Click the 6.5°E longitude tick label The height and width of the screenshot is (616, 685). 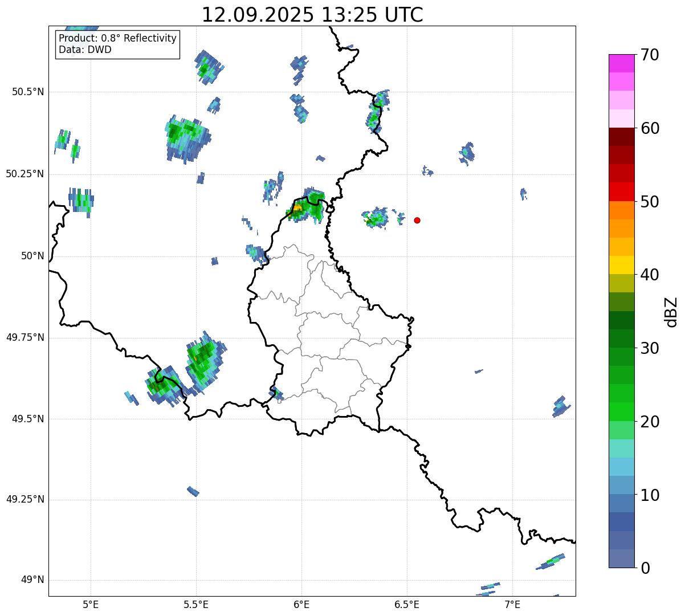tap(407, 604)
